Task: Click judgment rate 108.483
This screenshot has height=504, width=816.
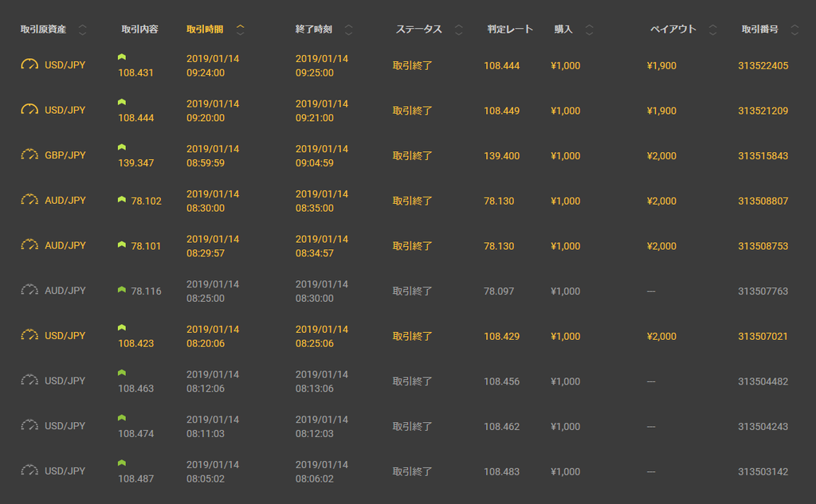Action: click(x=502, y=471)
